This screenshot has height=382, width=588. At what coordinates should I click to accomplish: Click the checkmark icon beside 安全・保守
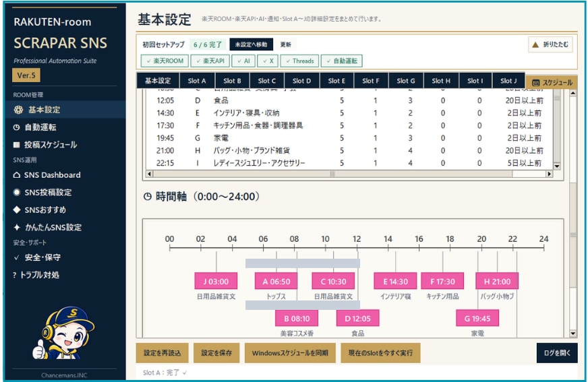pos(16,257)
